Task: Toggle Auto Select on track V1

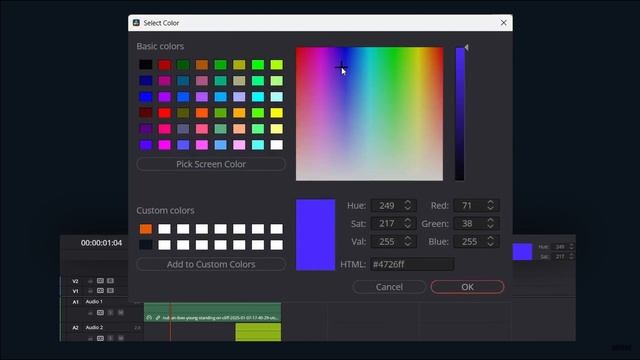Action: (100, 291)
